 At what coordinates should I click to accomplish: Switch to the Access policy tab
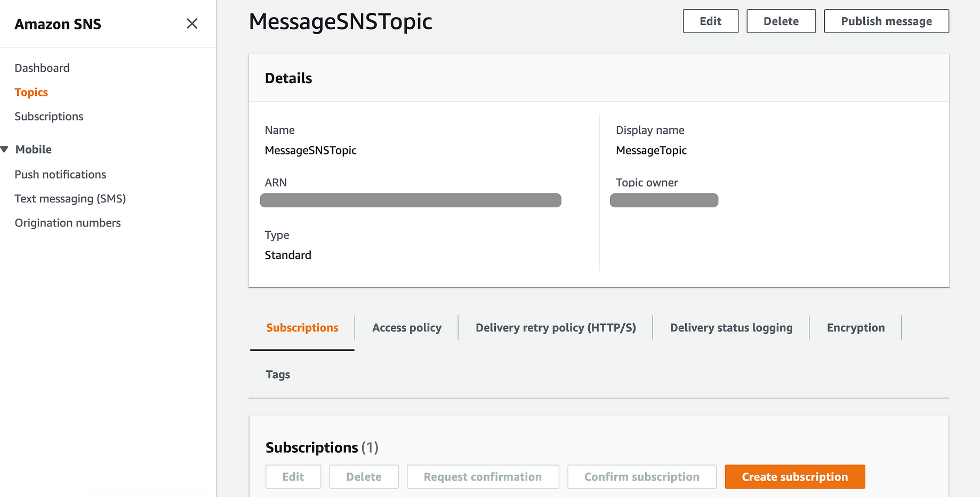[407, 328]
